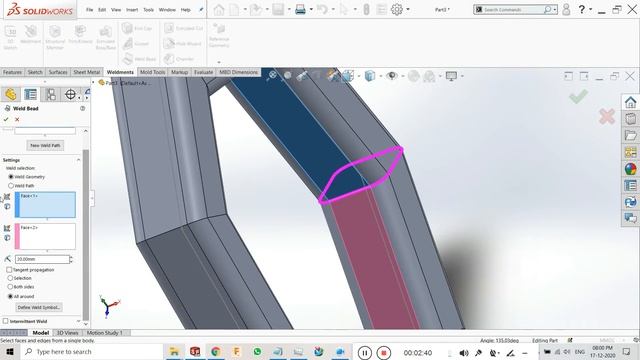Screen dimensions: 640x360
Task: Cancel with large red X in viewport
Action: coord(607,116)
